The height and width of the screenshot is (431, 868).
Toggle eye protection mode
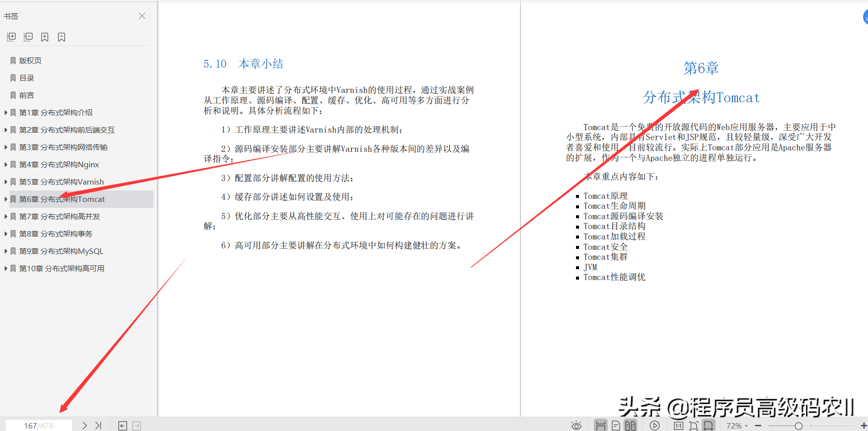click(x=577, y=426)
